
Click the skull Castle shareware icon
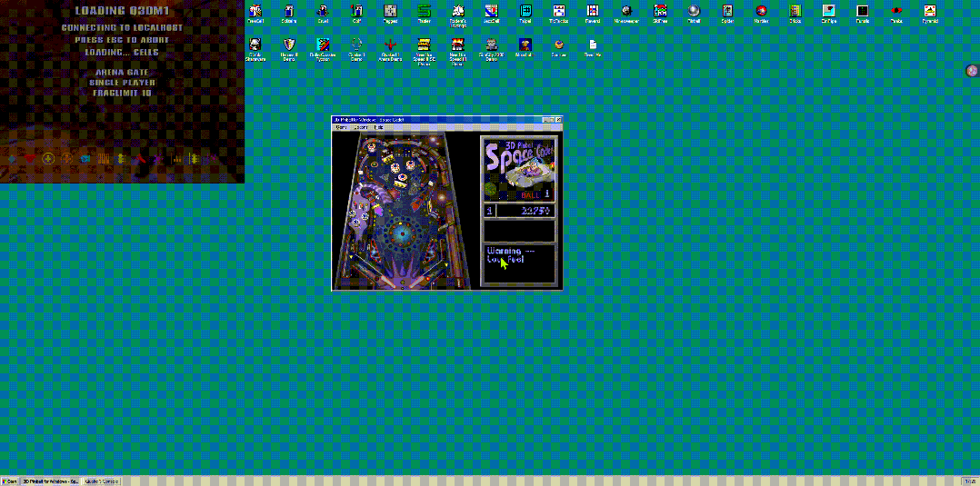(255, 49)
